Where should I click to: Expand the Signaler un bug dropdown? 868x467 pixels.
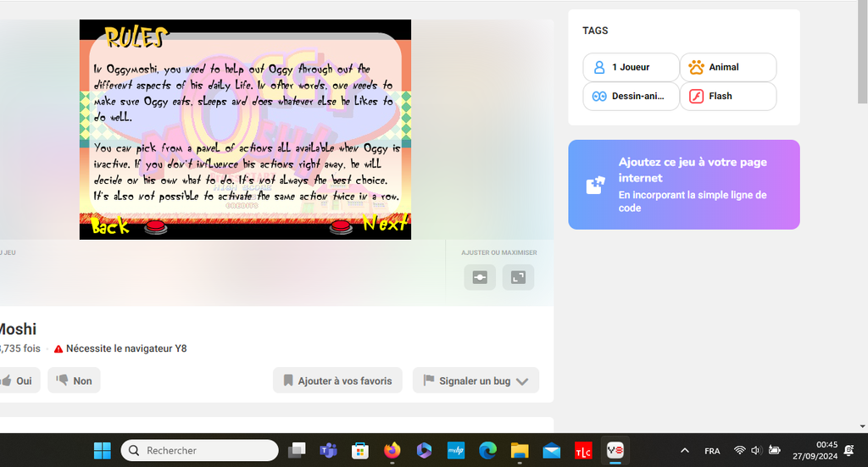[476, 381]
